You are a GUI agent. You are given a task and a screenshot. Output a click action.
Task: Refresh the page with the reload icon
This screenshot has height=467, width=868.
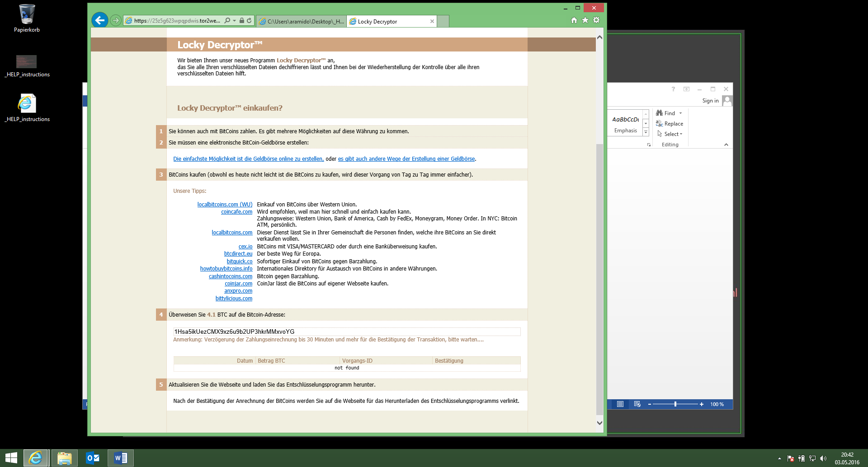tap(249, 21)
